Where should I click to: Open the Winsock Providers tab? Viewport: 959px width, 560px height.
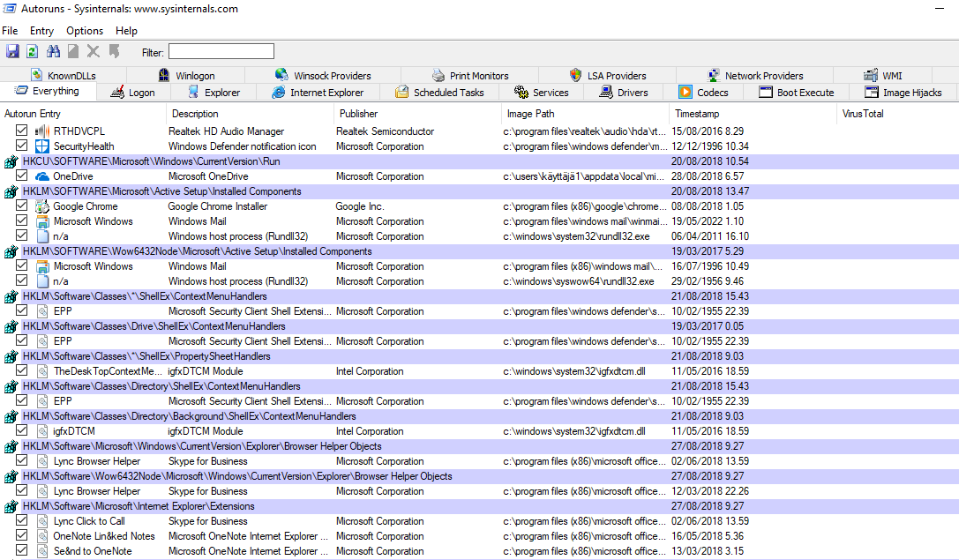pos(323,75)
